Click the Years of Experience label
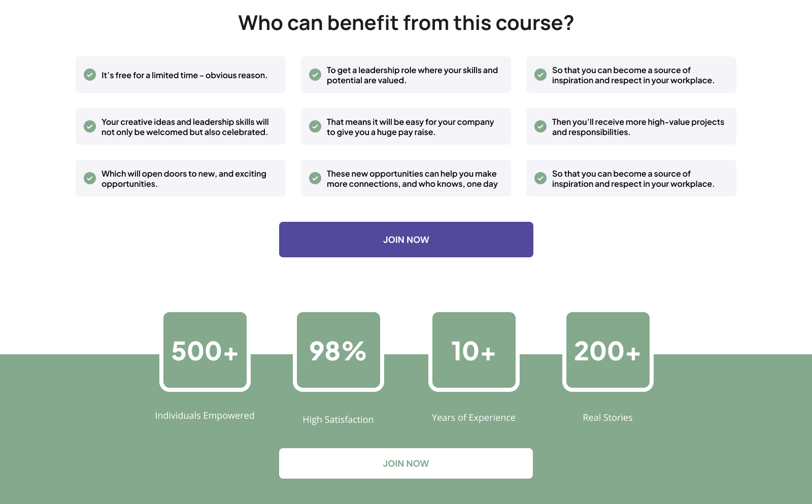812x504 pixels. (x=473, y=418)
